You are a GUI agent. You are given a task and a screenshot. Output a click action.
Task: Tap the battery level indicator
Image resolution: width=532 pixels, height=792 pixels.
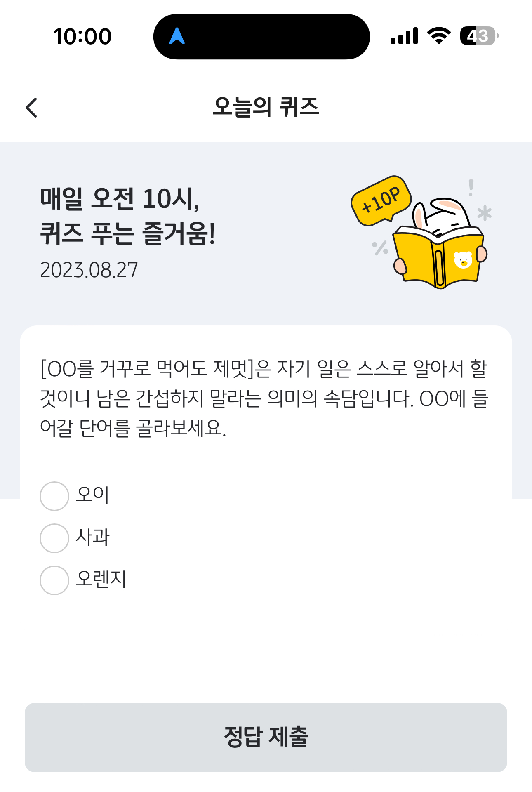(479, 36)
